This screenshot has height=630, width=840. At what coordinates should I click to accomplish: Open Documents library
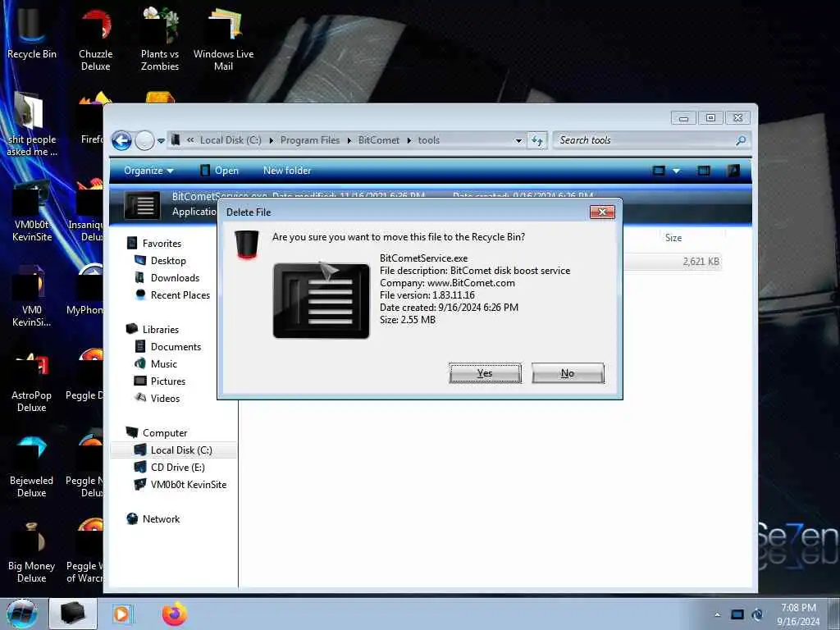tap(176, 347)
